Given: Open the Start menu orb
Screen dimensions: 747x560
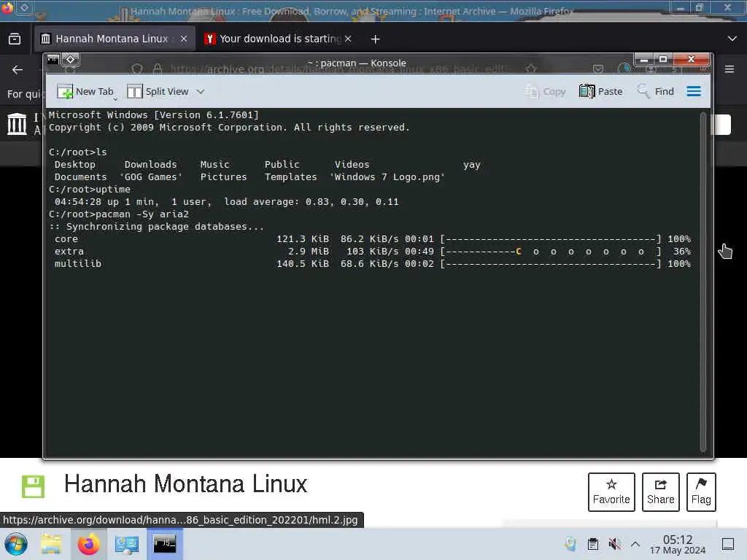Looking at the screenshot, I should [x=16, y=544].
